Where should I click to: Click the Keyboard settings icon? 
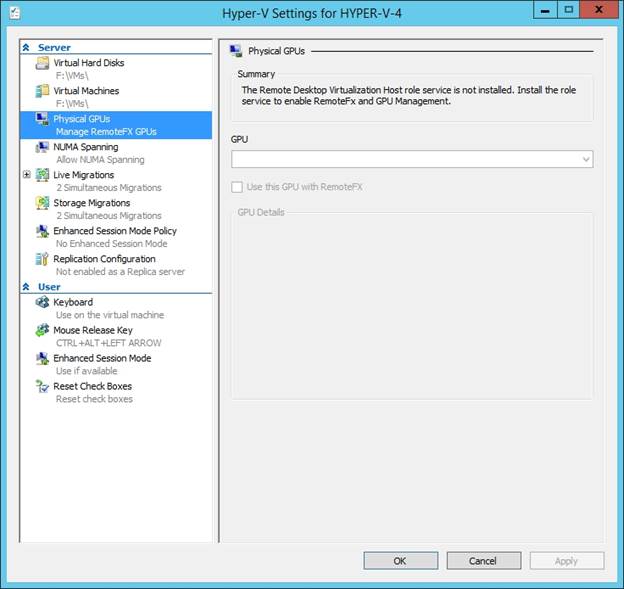pyautogui.click(x=42, y=302)
